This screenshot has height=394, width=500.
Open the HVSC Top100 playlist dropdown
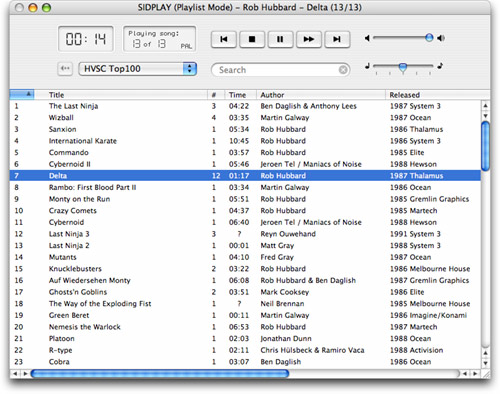(138, 69)
